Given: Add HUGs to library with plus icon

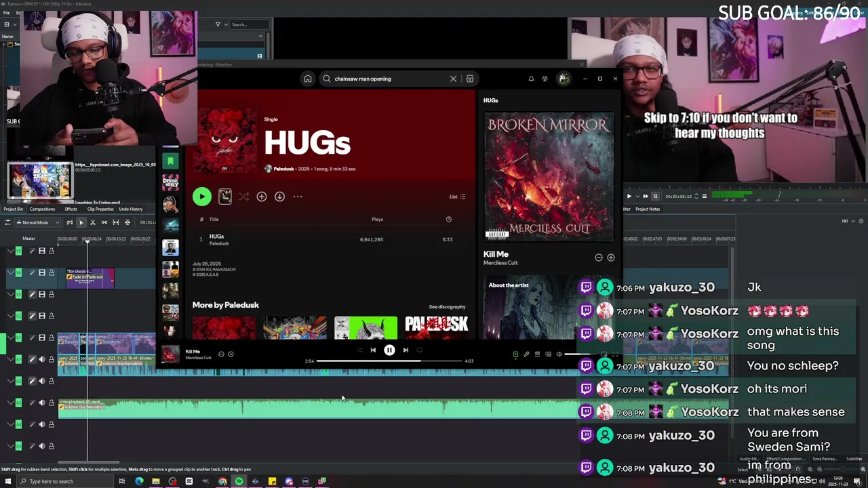Looking at the screenshot, I should coord(262,197).
